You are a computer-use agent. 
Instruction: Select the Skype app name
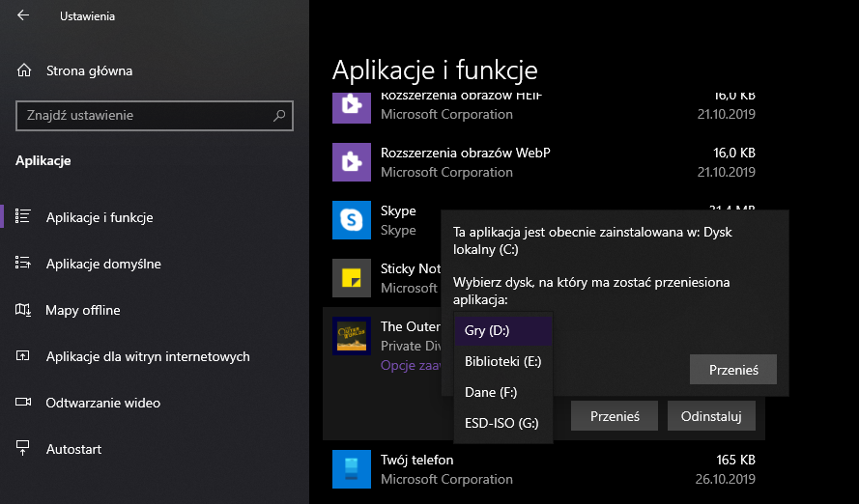pyautogui.click(x=398, y=210)
